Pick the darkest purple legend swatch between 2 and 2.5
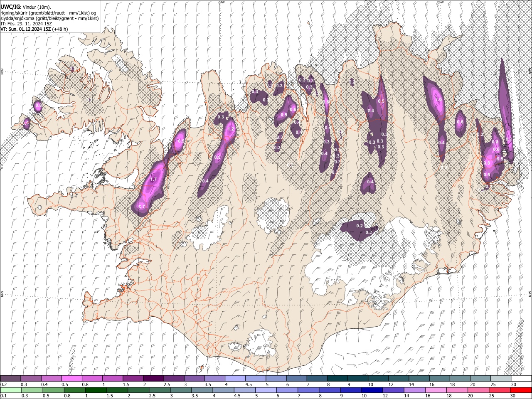 [x=153, y=379]
